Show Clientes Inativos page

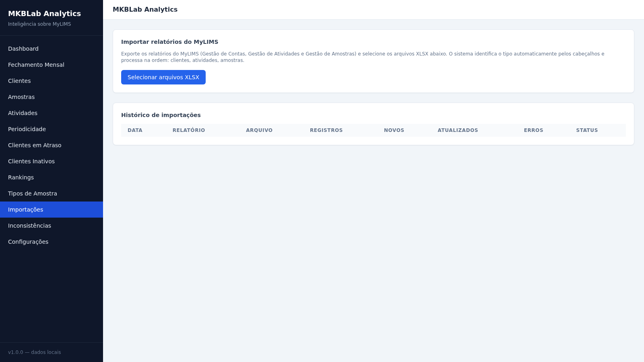52,161
